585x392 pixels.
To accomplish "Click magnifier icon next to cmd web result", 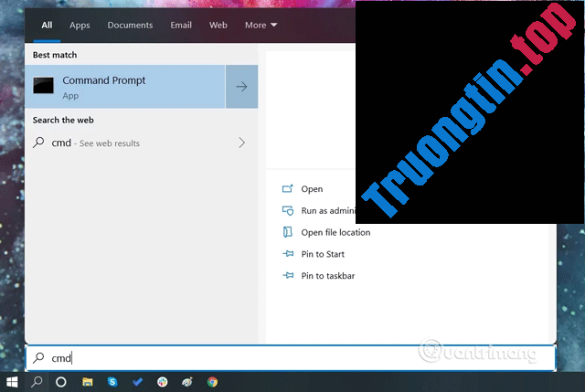I will 38,143.
